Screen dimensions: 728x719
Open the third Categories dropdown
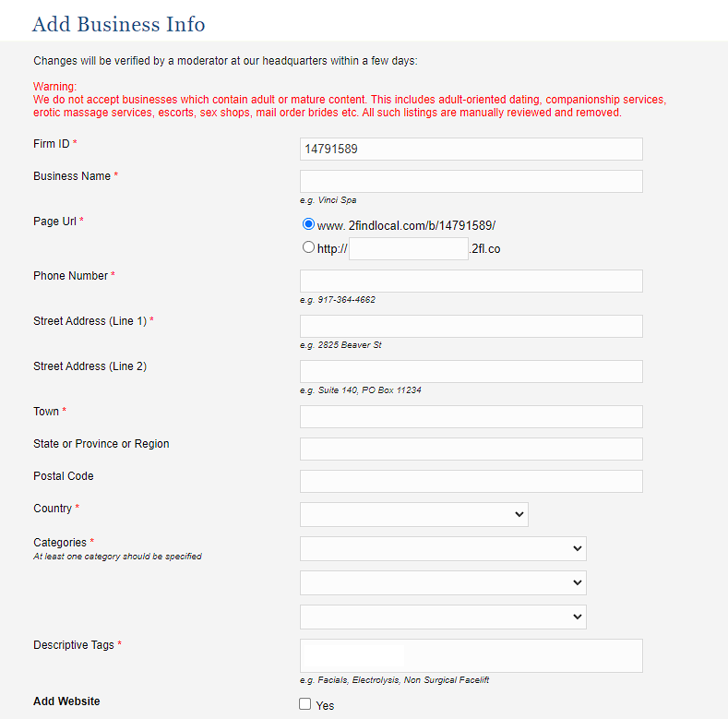click(x=443, y=617)
